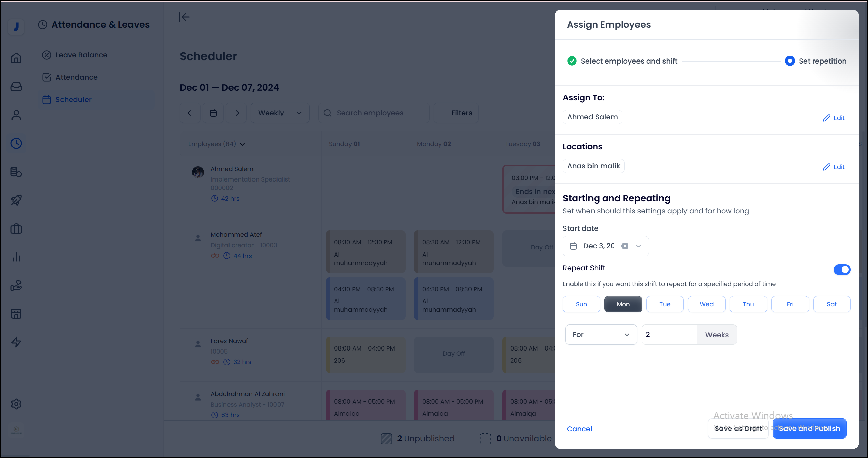Image resolution: width=868 pixels, height=458 pixels.
Task: Go to Attendance menu item
Action: [76, 77]
